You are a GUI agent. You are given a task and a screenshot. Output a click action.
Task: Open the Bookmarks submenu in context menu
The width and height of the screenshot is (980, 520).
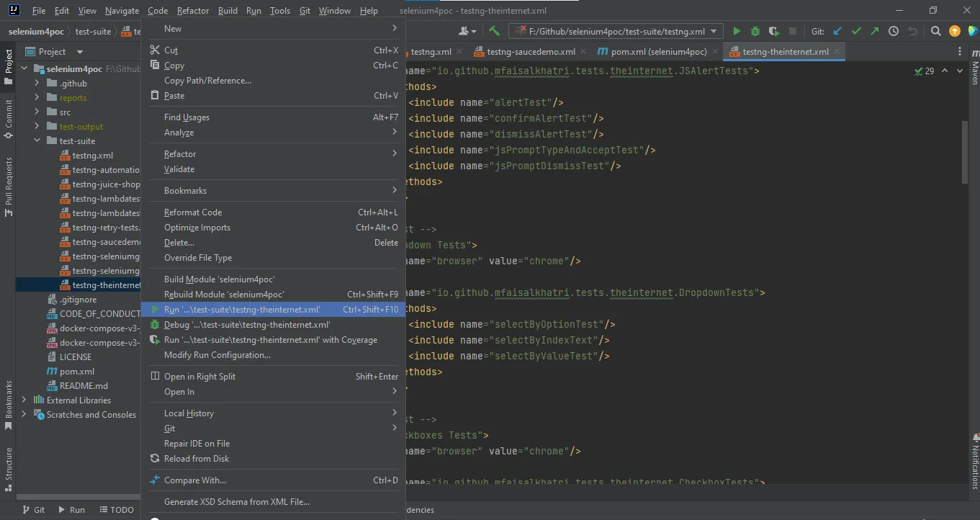273,191
